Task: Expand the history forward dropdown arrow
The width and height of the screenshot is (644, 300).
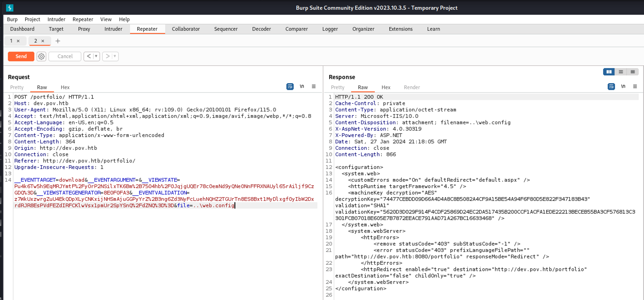Action: point(115,56)
